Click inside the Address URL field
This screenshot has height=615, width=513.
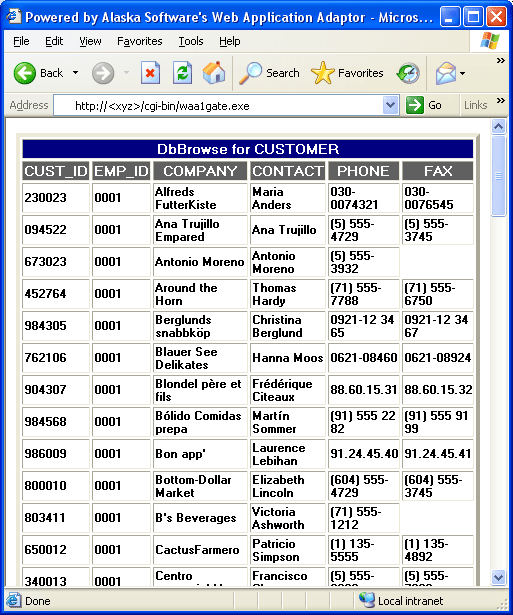pyautogui.click(x=220, y=106)
